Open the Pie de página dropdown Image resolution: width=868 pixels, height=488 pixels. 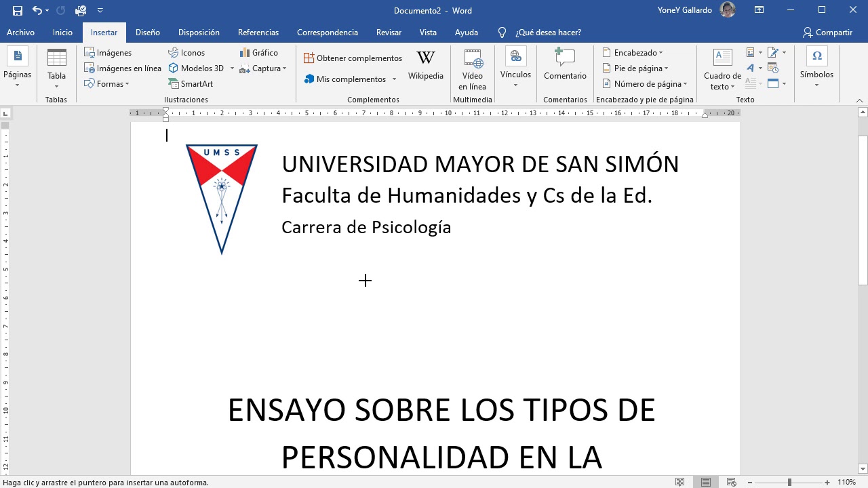click(x=635, y=68)
